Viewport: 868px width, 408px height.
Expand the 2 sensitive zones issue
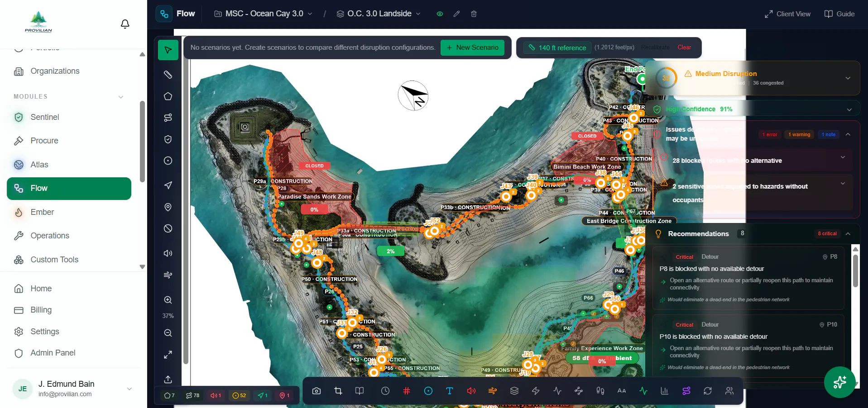pos(843,184)
